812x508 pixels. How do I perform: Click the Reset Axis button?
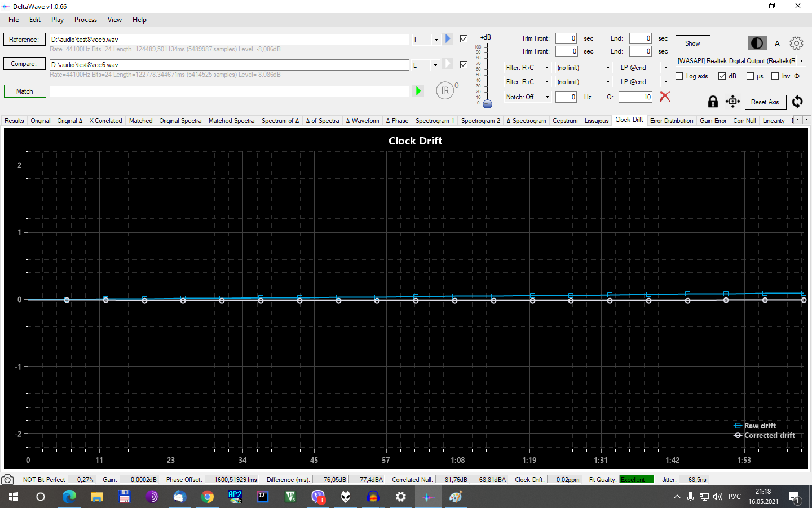click(765, 102)
